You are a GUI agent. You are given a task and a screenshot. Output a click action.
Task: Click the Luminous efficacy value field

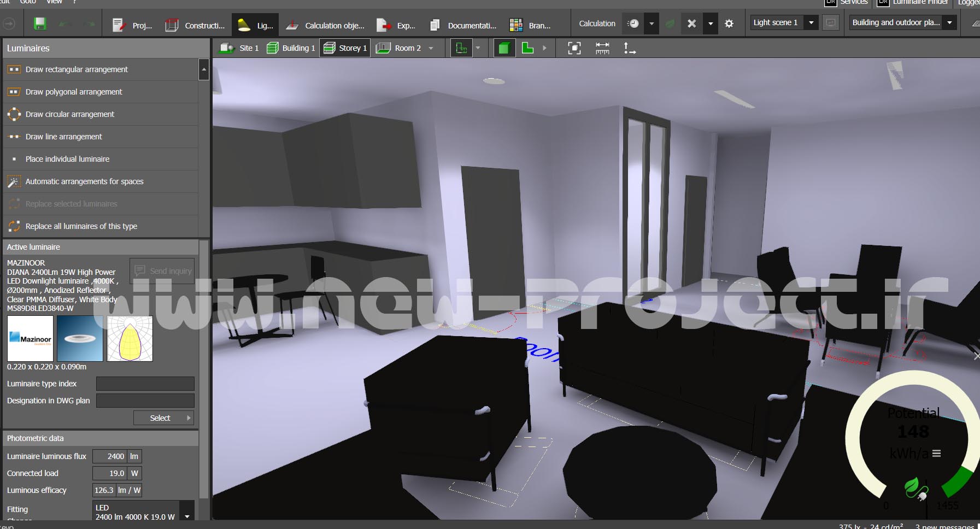click(104, 490)
